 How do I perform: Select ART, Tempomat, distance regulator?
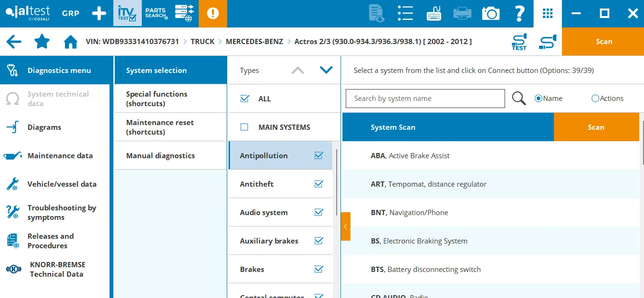491,184
